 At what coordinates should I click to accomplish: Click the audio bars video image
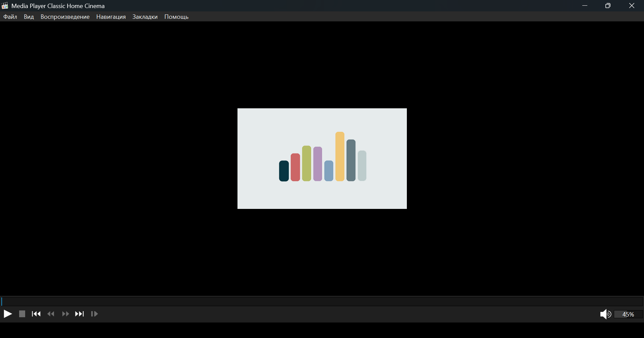[322, 158]
